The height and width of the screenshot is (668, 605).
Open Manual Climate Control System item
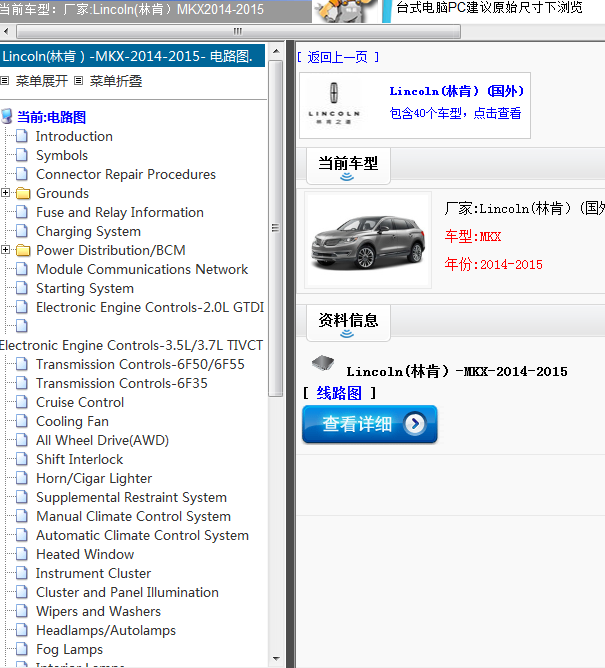[x=133, y=516]
